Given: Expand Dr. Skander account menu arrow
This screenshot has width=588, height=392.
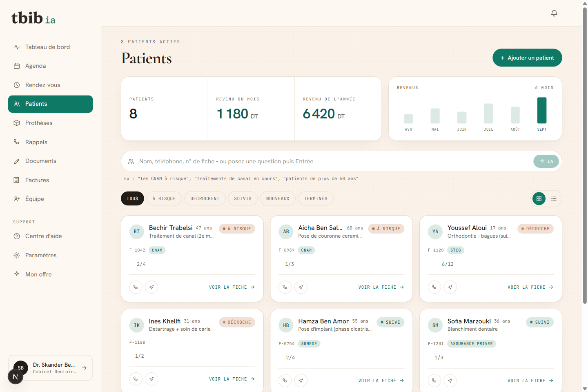Looking at the screenshot, I should point(84,368).
